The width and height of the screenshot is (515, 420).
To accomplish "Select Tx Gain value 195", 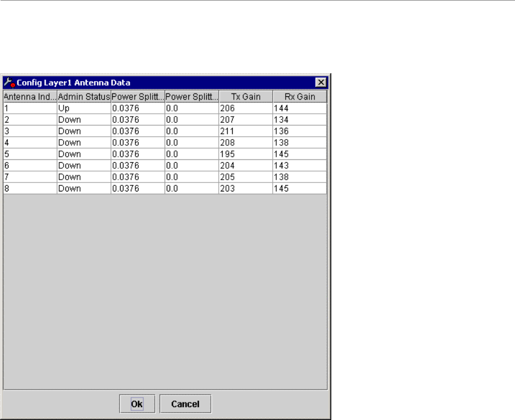I will (x=246, y=154).
